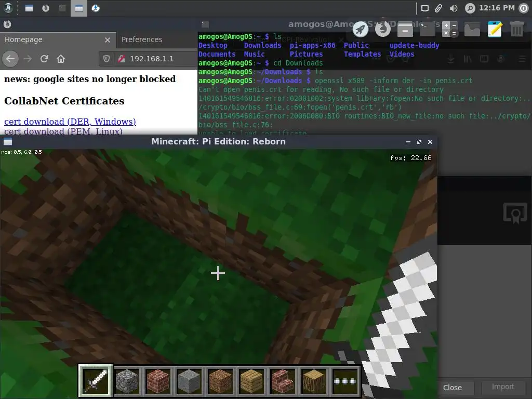Click the magnifier search icon beside the clock
The image size is (532, 399).
click(x=470, y=8)
